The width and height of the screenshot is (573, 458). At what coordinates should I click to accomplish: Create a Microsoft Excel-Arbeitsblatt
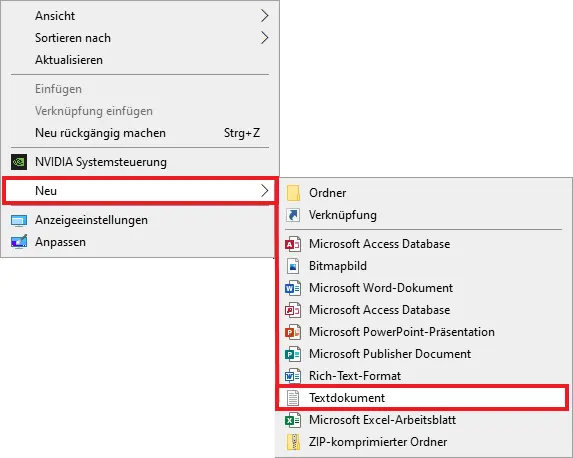coord(382,420)
